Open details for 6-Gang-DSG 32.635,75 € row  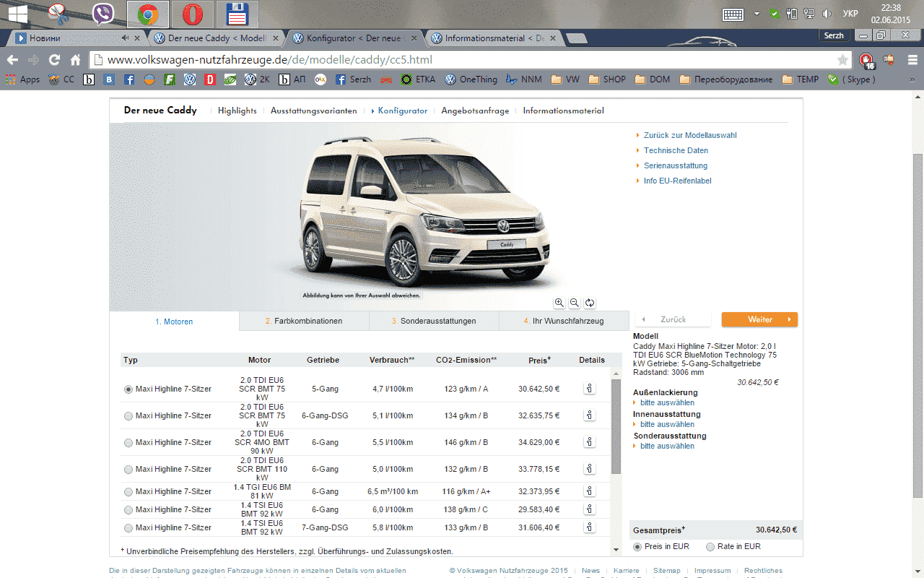[x=590, y=415]
